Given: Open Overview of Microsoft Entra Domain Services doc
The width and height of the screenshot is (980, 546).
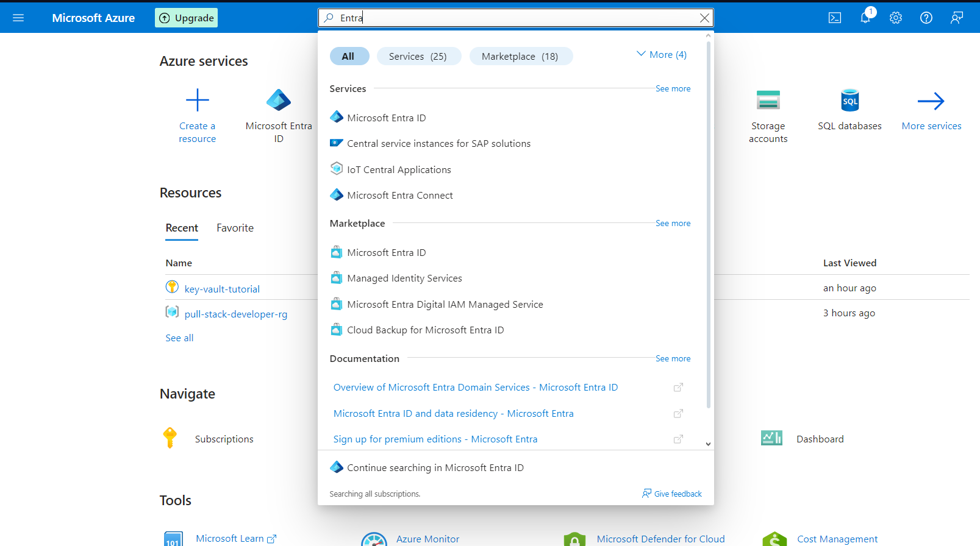Looking at the screenshot, I should pos(476,387).
